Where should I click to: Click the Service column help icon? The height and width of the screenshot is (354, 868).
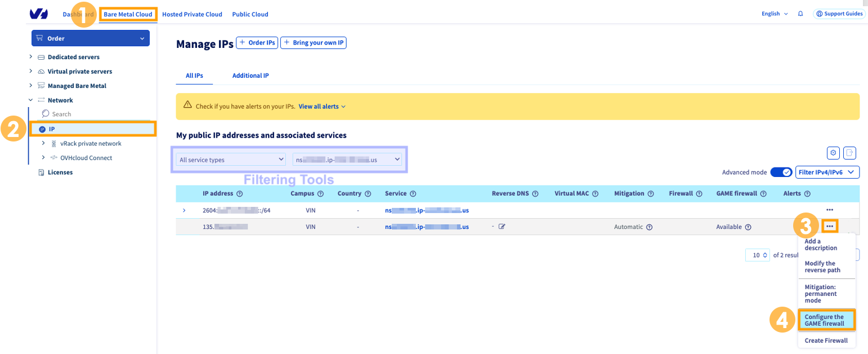pyautogui.click(x=413, y=193)
